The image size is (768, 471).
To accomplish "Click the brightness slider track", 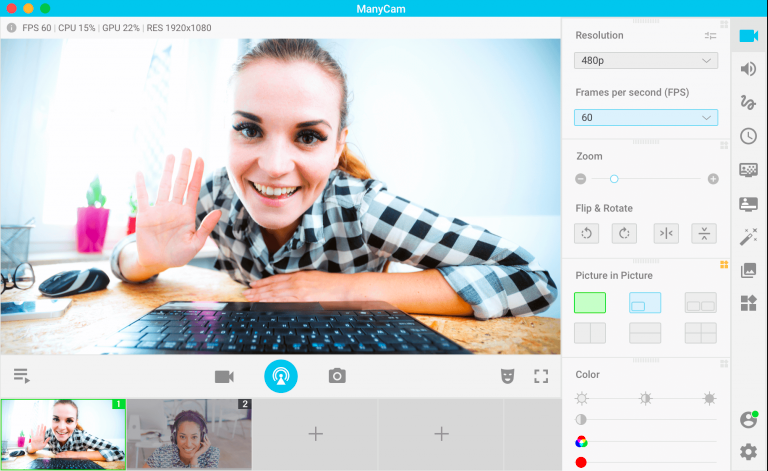I will coord(646,399).
